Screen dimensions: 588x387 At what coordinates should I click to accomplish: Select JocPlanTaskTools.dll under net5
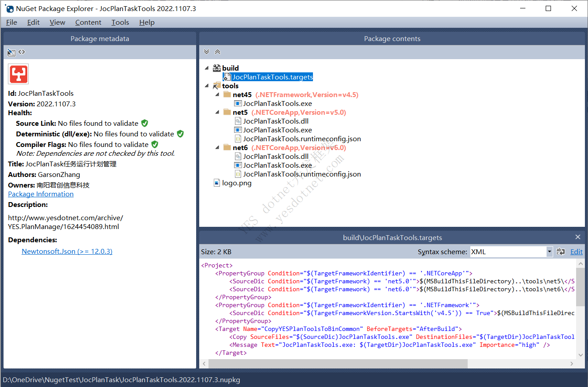pyautogui.click(x=276, y=121)
